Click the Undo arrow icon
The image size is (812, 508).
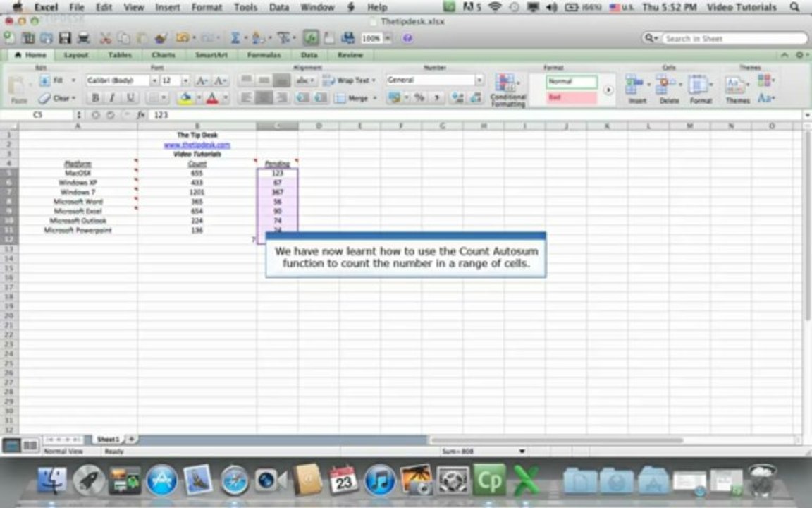(182, 38)
